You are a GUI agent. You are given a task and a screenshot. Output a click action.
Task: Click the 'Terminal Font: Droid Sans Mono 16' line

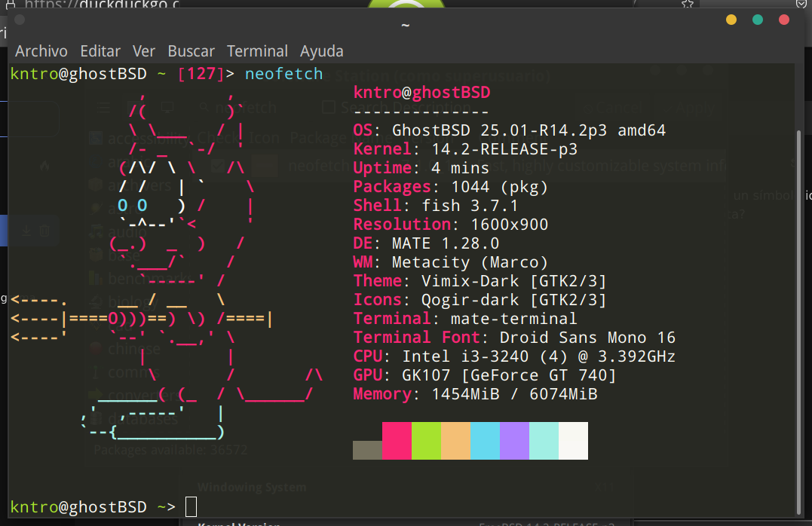tap(514, 338)
